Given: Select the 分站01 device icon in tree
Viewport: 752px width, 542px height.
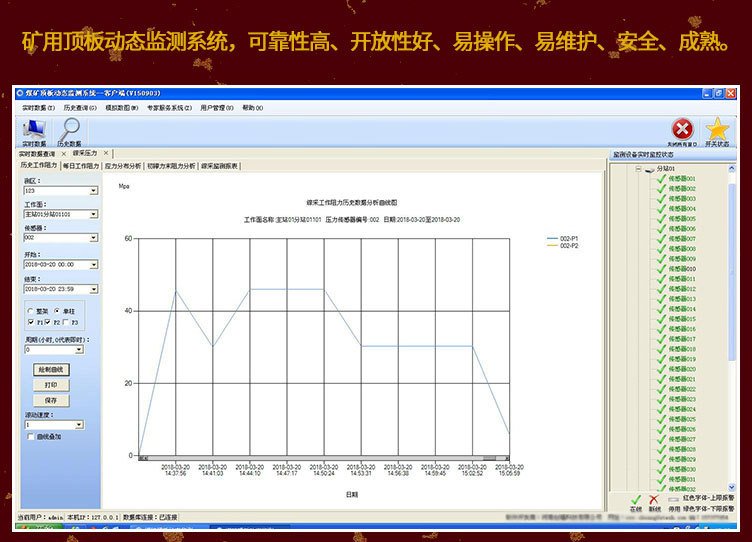Looking at the screenshot, I should 650,169.
